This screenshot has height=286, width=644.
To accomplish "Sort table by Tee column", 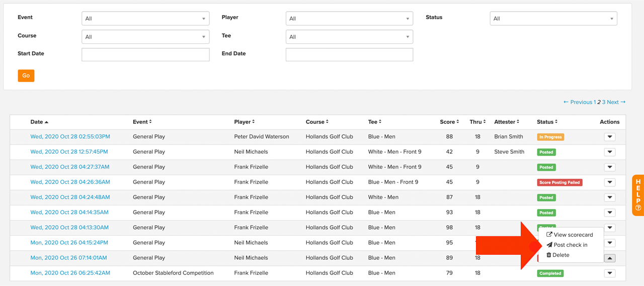I will point(375,122).
